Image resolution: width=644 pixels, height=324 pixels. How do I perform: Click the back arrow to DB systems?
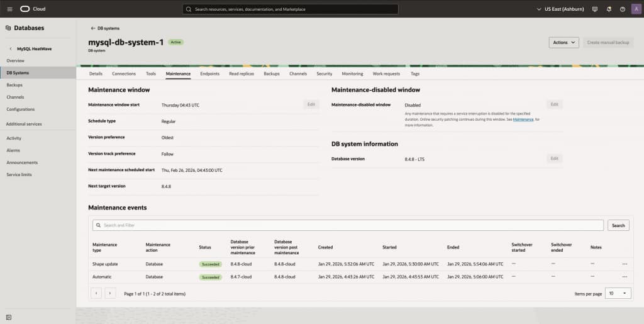coord(93,28)
